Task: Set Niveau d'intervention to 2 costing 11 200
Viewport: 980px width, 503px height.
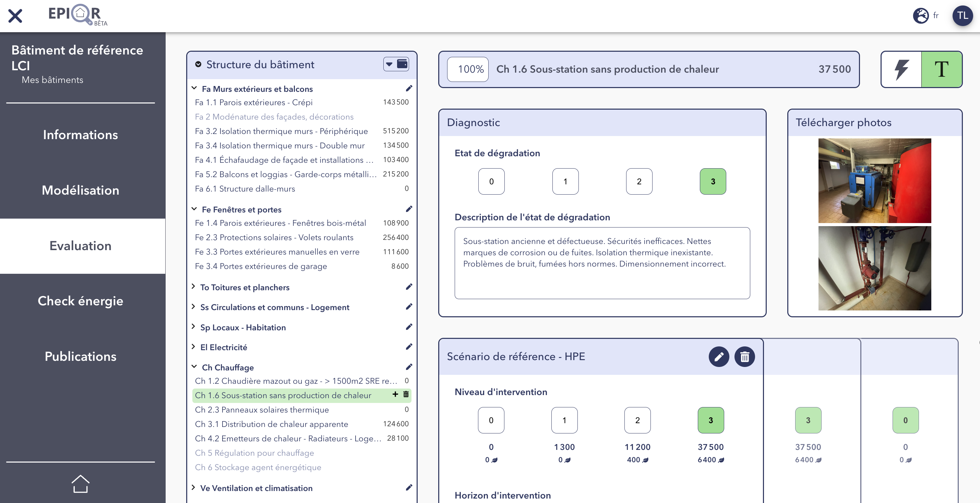Action: 637,420
